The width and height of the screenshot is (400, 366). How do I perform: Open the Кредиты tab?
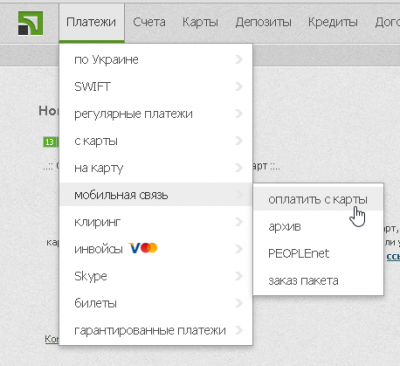[x=332, y=22]
